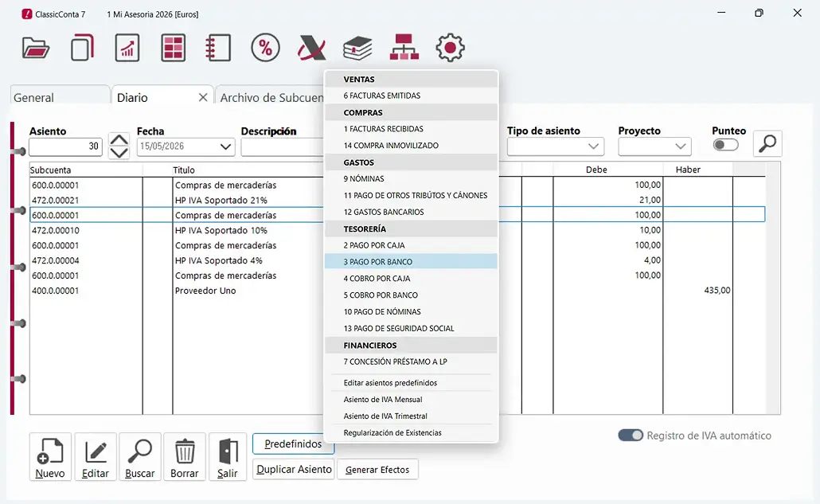
Task: Click the 435,00 Haber amount
Action: 717,290
